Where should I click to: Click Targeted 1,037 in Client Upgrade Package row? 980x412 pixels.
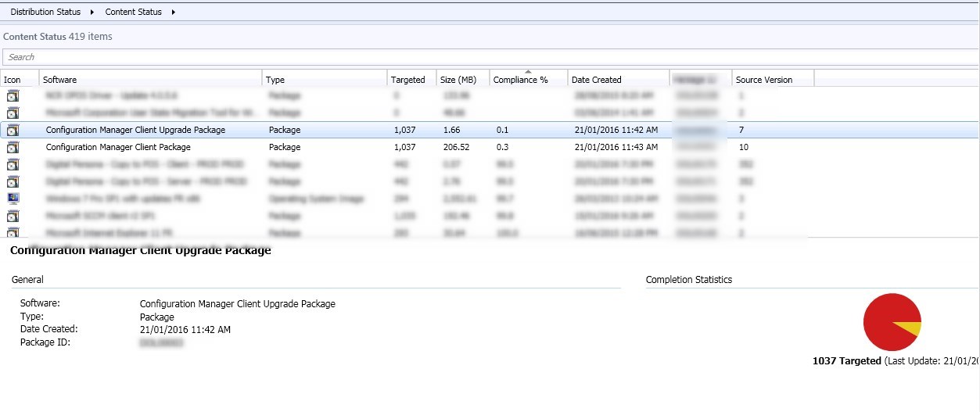click(405, 130)
